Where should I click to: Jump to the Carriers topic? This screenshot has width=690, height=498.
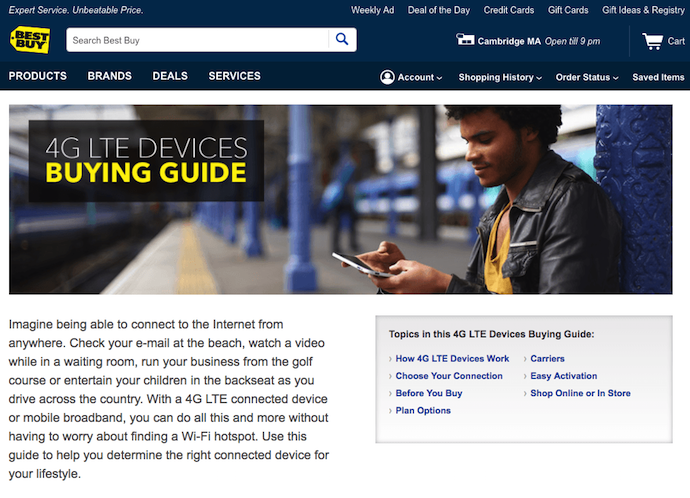[x=547, y=359]
